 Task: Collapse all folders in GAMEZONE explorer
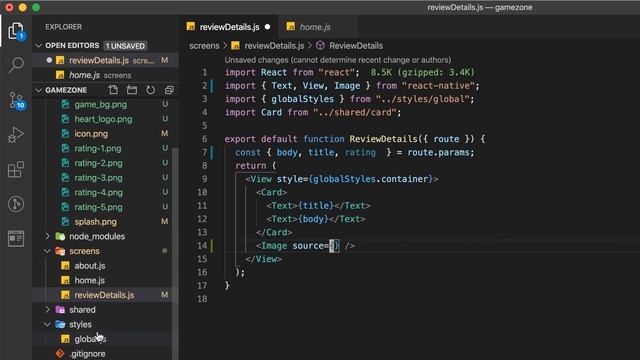click(169, 90)
